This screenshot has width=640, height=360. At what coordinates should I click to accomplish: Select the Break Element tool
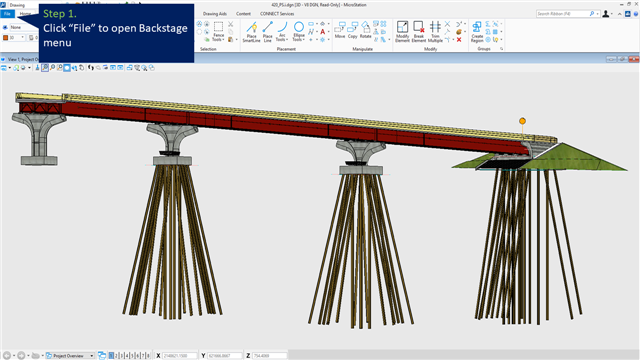click(419, 32)
